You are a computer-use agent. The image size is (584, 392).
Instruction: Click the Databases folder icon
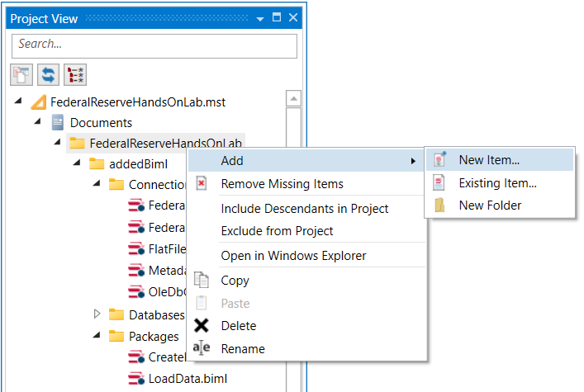[116, 315]
